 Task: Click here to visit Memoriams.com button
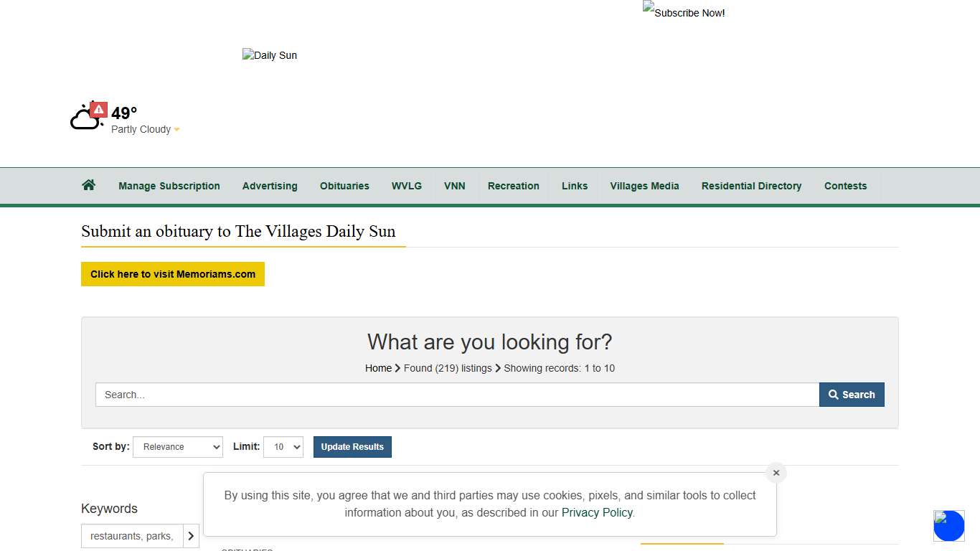[x=173, y=274]
